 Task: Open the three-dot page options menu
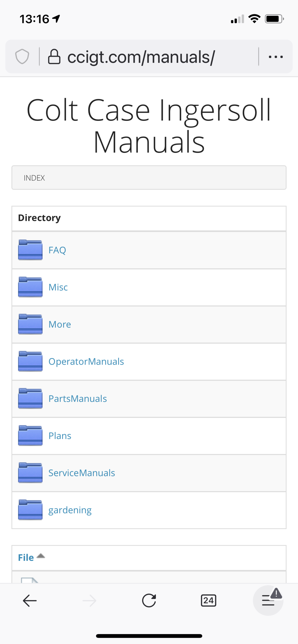(x=275, y=57)
